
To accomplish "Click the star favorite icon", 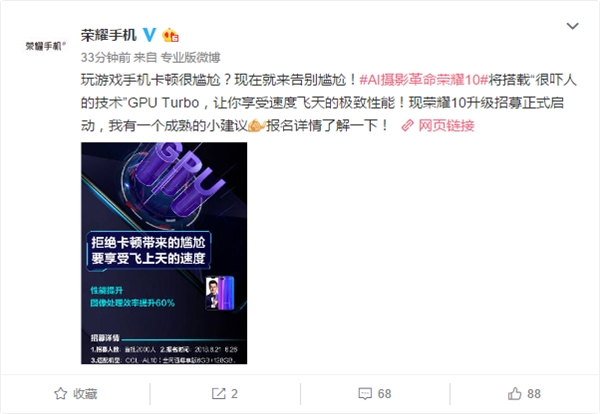I will (x=60, y=394).
